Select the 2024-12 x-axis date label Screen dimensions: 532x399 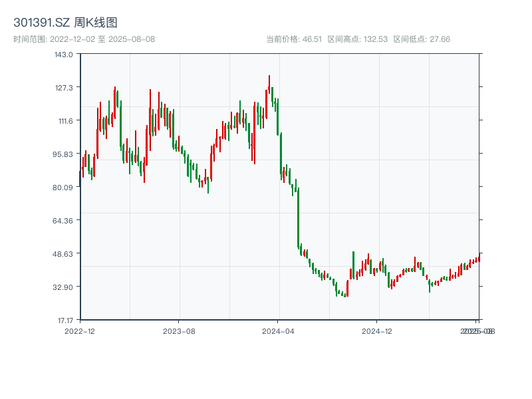(x=378, y=331)
